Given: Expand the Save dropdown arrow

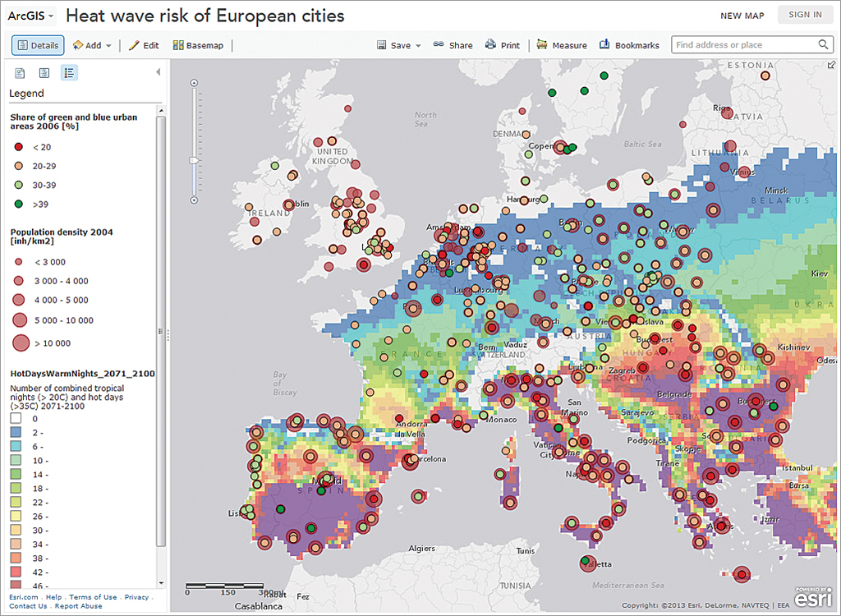Looking at the screenshot, I should pos(418,46).
